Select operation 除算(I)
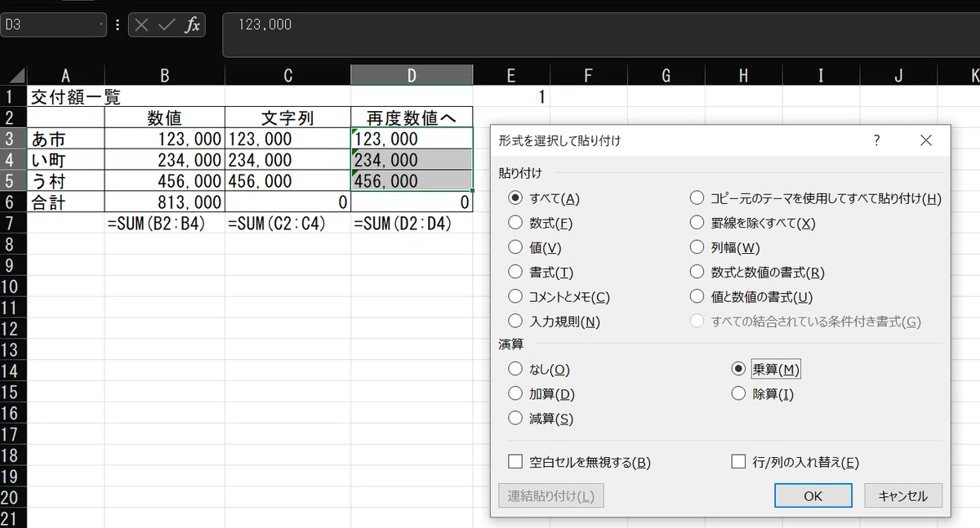980x528 pixels. (x=762, y=393)
